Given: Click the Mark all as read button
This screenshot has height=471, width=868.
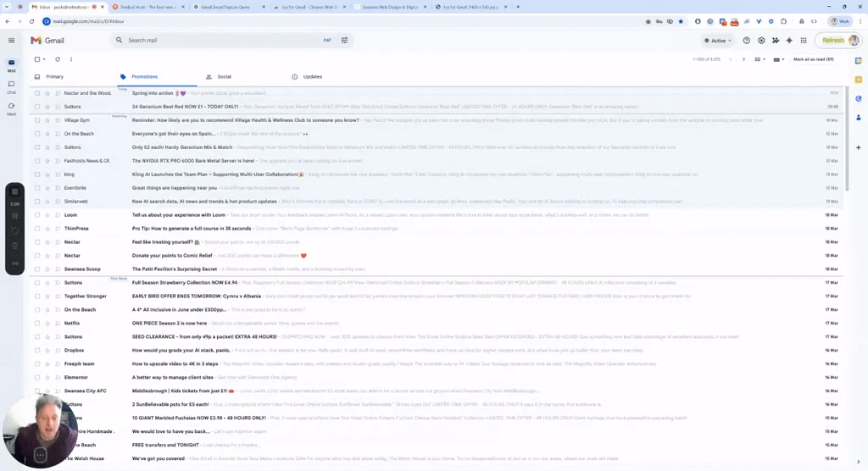Looking at the screenshot, I should (813, 59).
